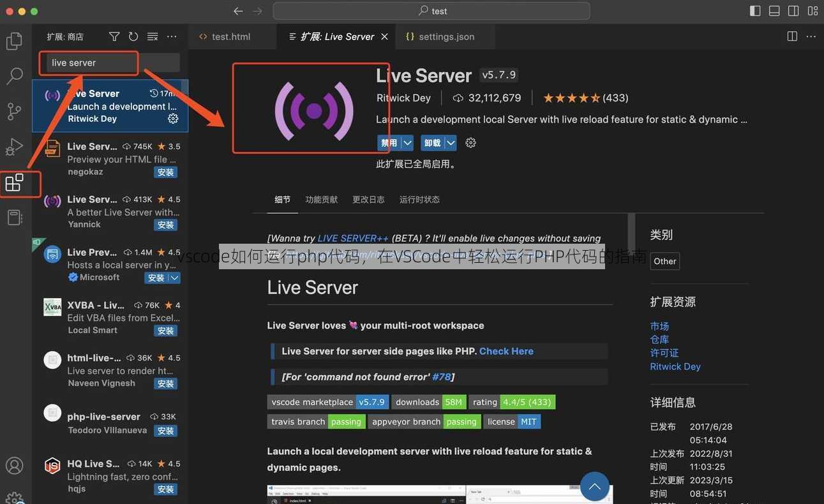Viewport: 824px width, 504px height.
Task: Open settings gear beside uninstall button
Action: 470,143
